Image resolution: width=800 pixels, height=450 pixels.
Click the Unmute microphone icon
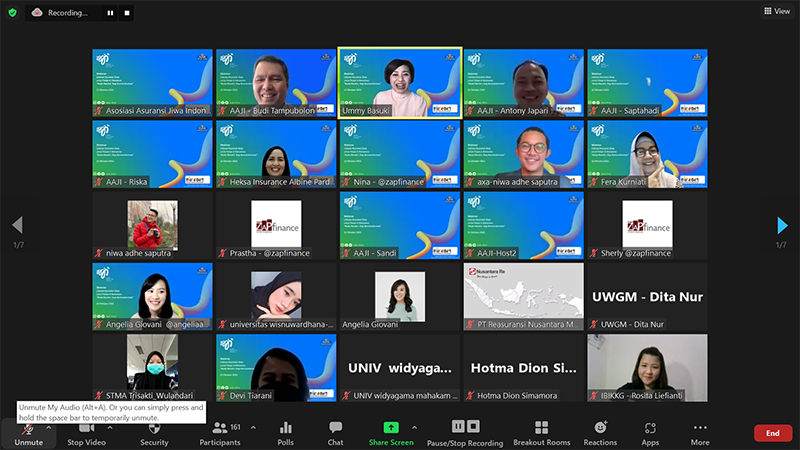[x=28, y=429]
